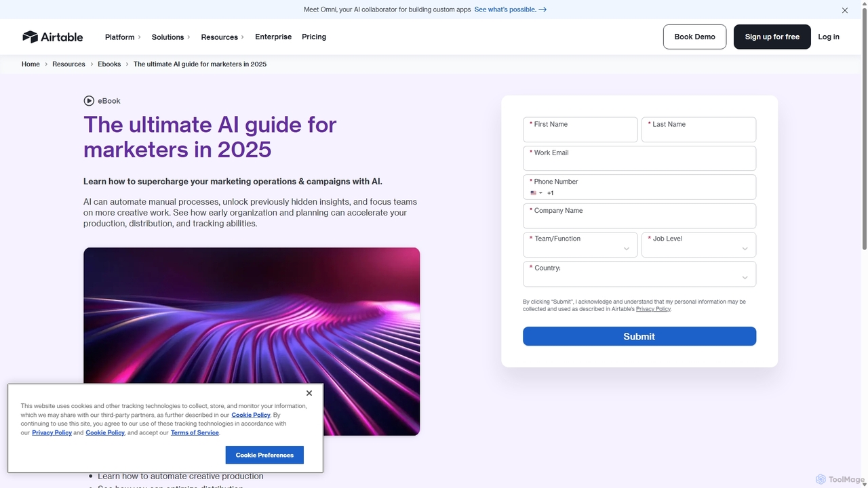Go to Ebooks breadcrumb

pos(109,64)
